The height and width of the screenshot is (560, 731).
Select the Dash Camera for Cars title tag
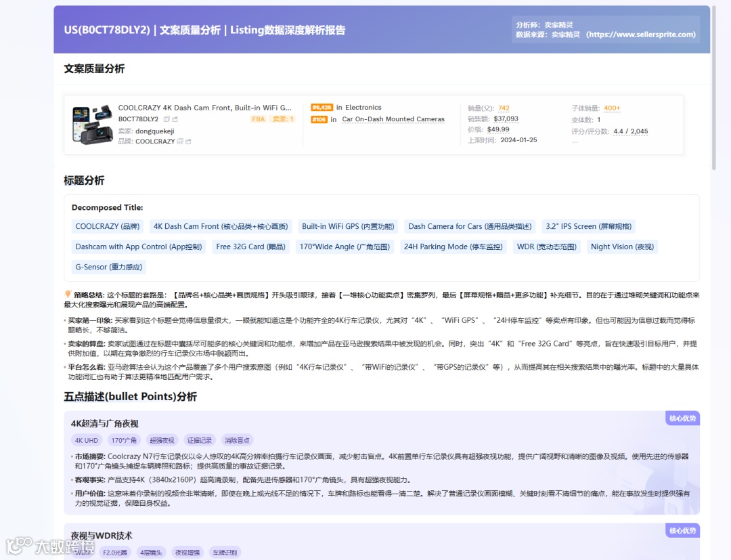(x=470, y=227)
